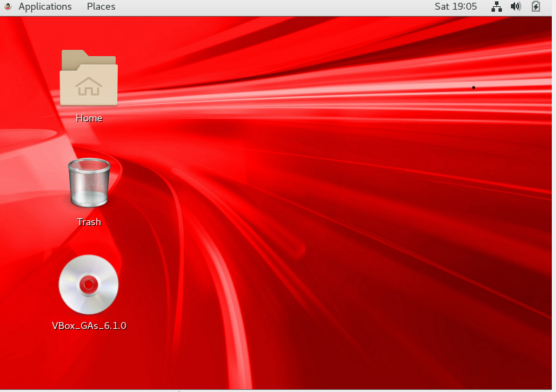
Task: Show the calendar via Sat 19:05 clock
Action: (x=455, y=7)
